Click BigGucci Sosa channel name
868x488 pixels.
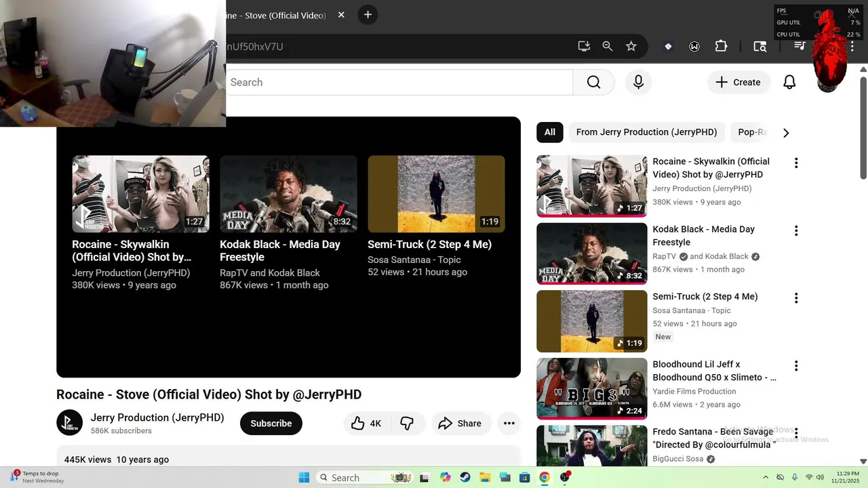[678, 459]
